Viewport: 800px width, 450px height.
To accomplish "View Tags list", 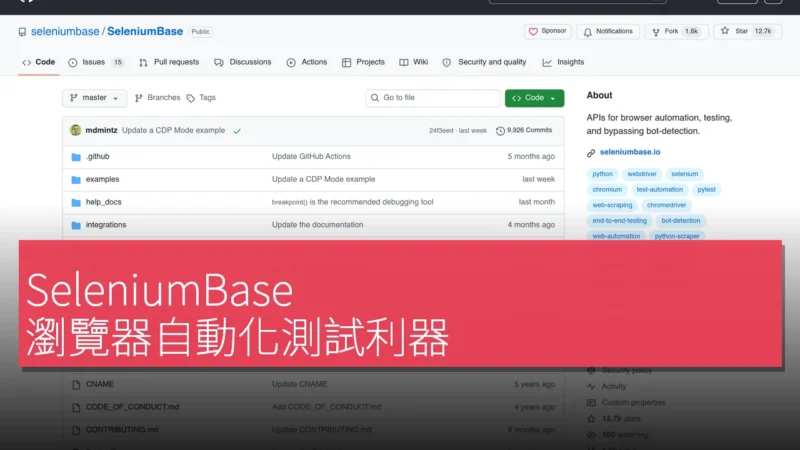I will tap(201, 98).
